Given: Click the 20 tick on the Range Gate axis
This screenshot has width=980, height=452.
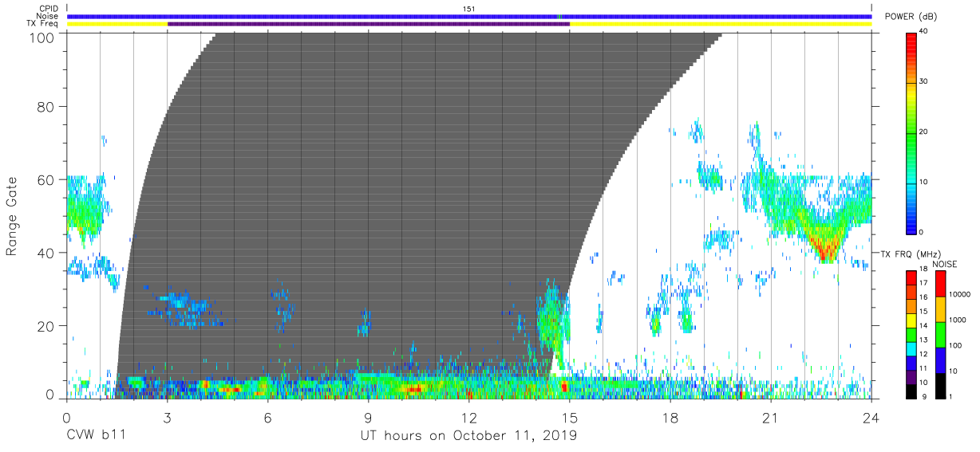Looking at the screenshot, I should pos(45,326).
